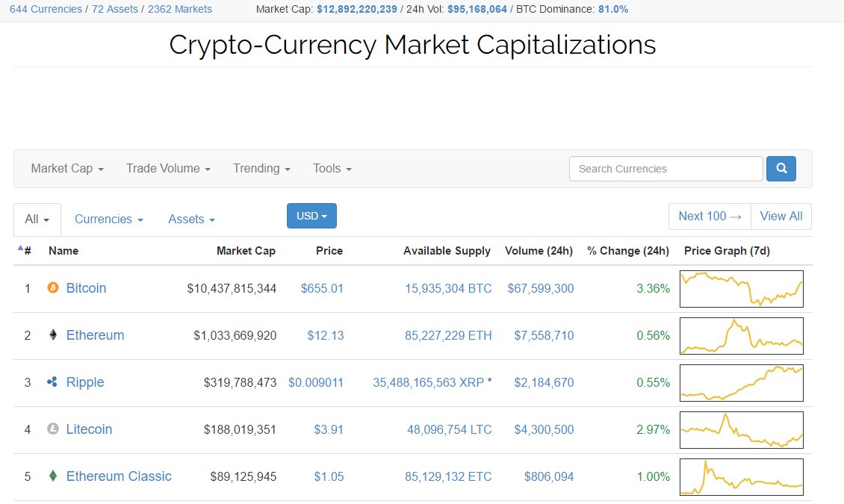
Task: Open the Bitcoin link
Action: point(86,287)
